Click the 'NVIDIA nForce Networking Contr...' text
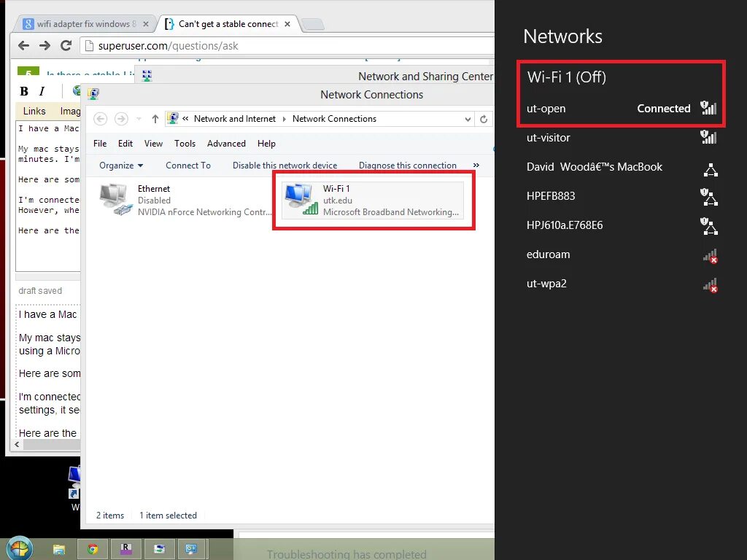Image resolution: width=747 pixels, height=560 pixels. coord(204,212)
